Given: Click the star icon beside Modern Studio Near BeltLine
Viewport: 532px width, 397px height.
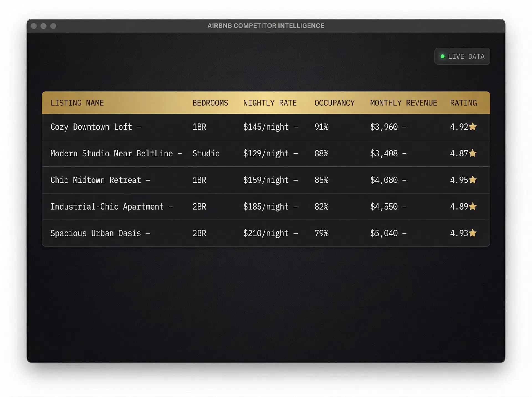Looking at the screenshot, I should 473,153.
